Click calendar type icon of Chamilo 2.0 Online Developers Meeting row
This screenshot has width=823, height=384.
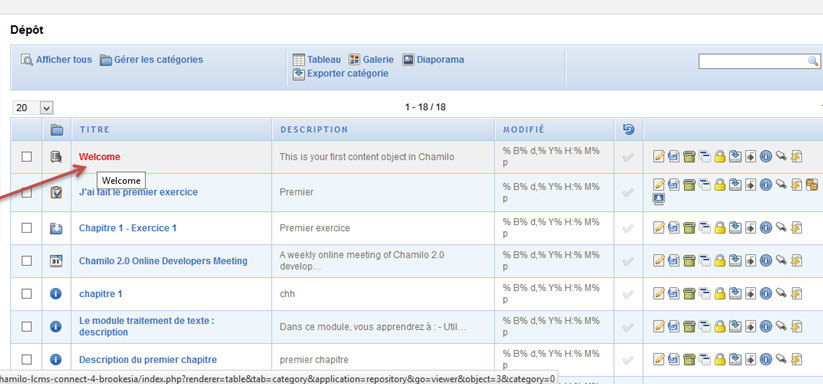56,260
